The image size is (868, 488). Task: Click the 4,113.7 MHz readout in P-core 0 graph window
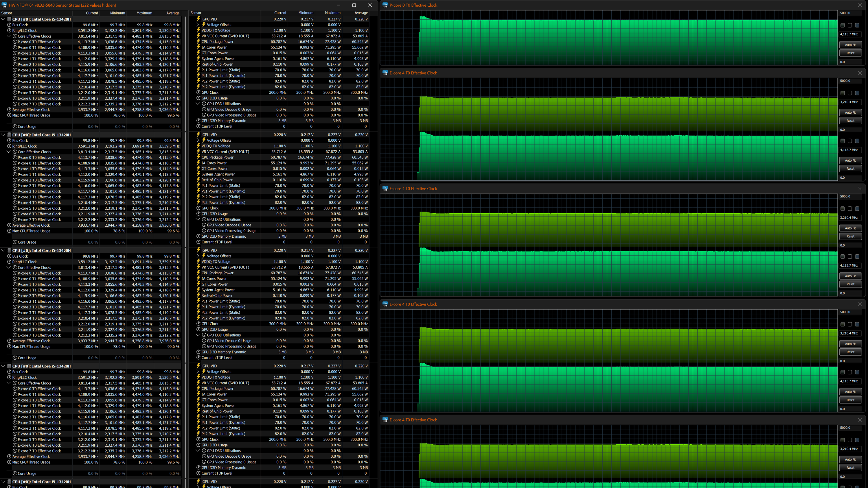[x=850, y=34]
